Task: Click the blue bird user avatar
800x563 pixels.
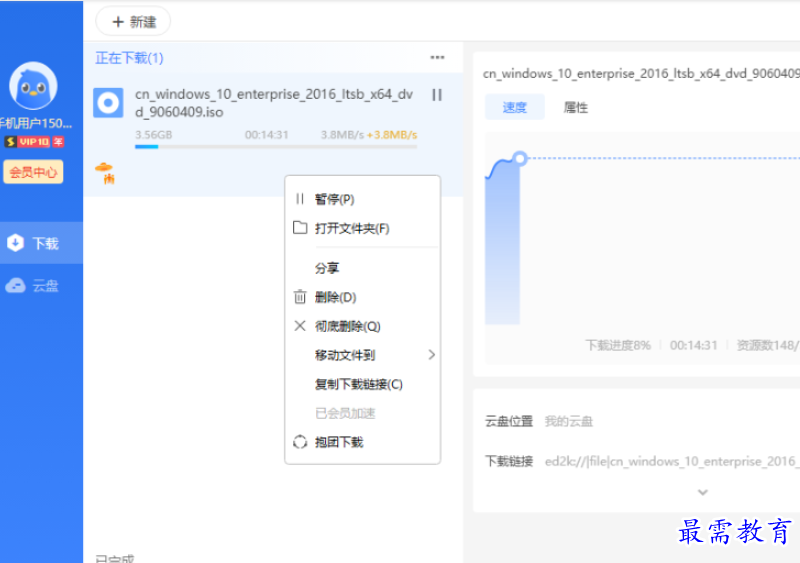Action: point(33,86)
